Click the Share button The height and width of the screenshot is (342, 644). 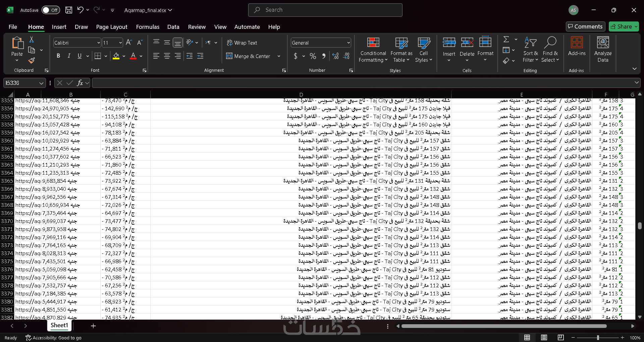(624, 26)
